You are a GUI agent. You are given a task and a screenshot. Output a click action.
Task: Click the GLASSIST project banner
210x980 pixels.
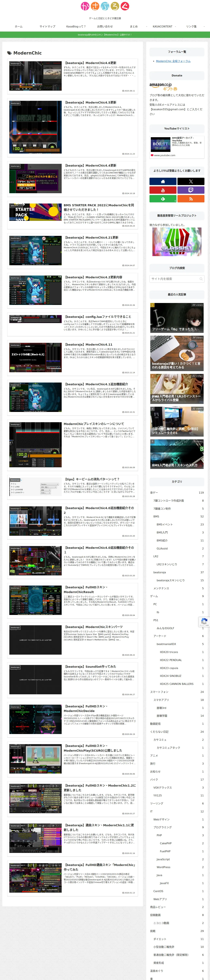(x=177, y=242)
